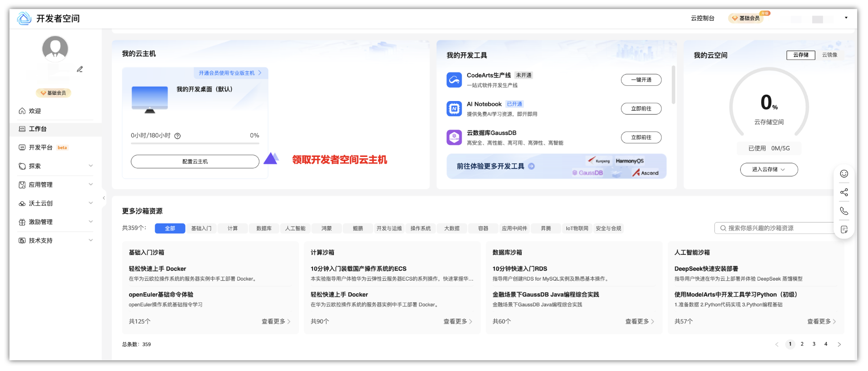
Task: Open the account dropdown arrow top right
Action: (x=846, y=18)
